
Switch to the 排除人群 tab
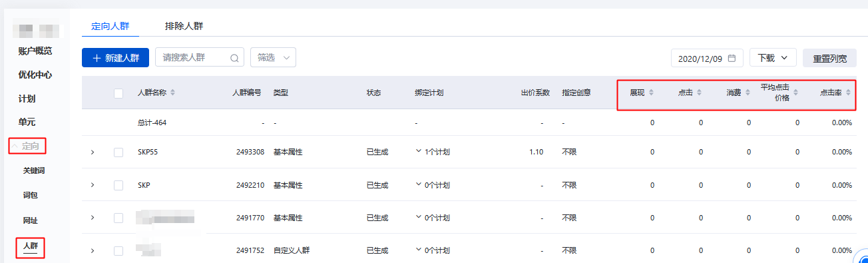pyautogui.click(x=184, y=27)
